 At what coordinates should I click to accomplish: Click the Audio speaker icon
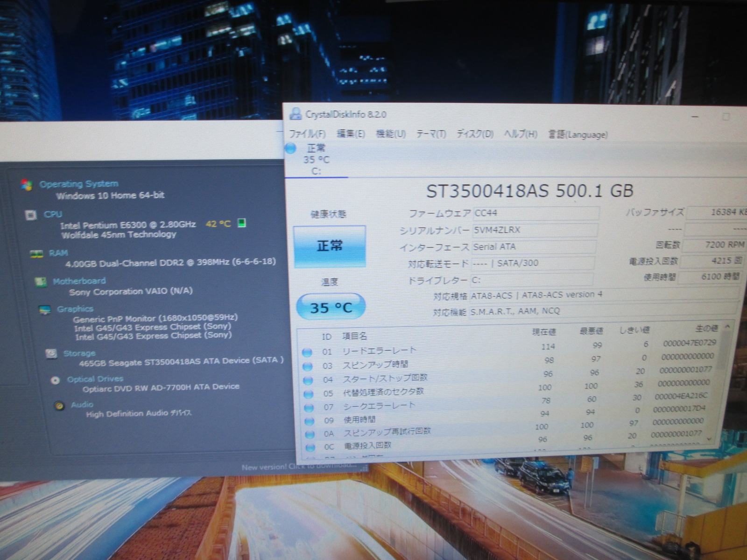click(59, 406)
